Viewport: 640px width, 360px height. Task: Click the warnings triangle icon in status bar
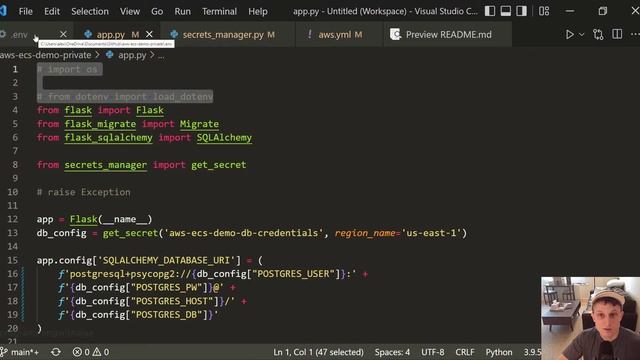[97, 352]
